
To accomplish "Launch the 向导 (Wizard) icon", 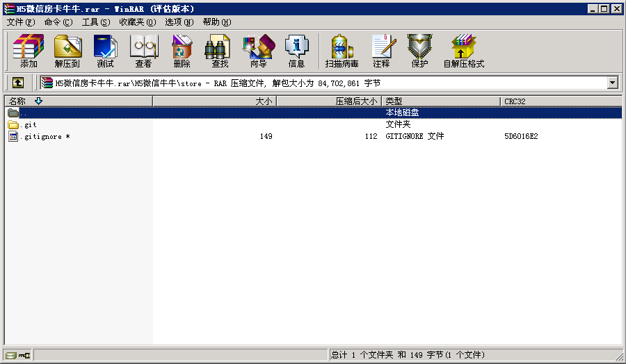I will 258,51.
